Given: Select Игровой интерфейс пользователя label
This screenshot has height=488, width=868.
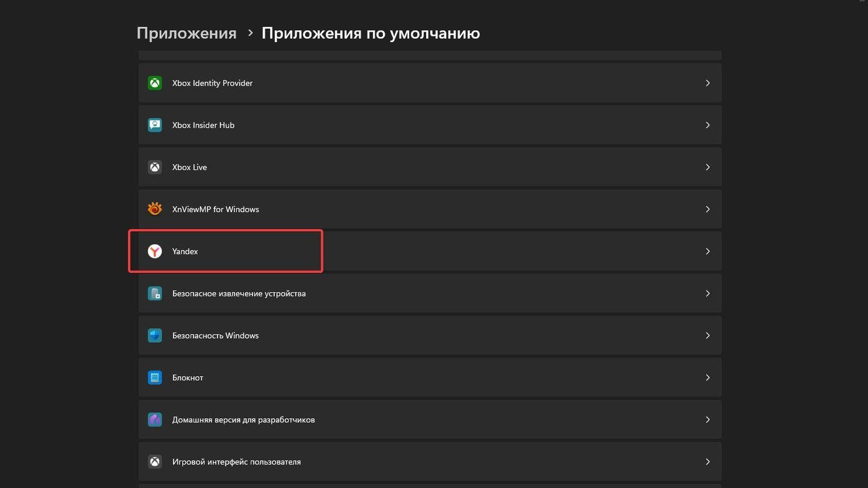Looking at the screenshot, I should [236, 462].
